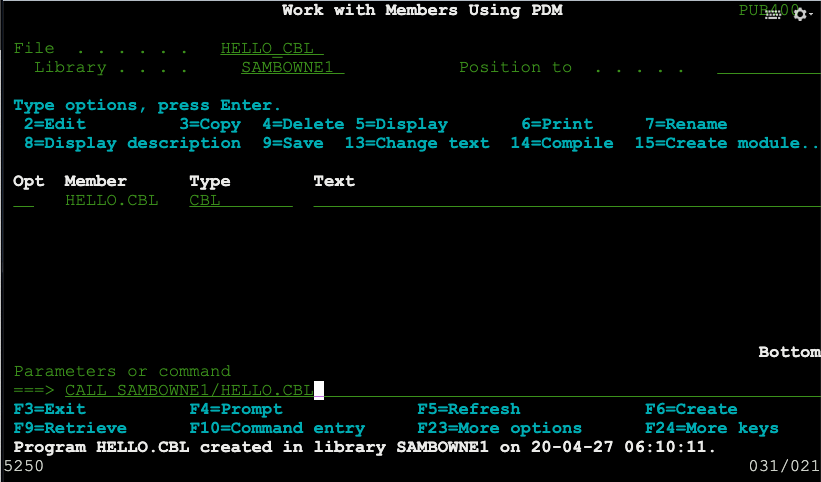Expand the settings dropdown arrow

coord(809,16)
